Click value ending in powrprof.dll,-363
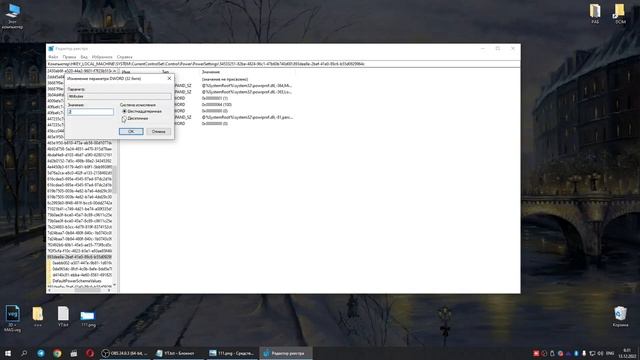 click(247, 92)
